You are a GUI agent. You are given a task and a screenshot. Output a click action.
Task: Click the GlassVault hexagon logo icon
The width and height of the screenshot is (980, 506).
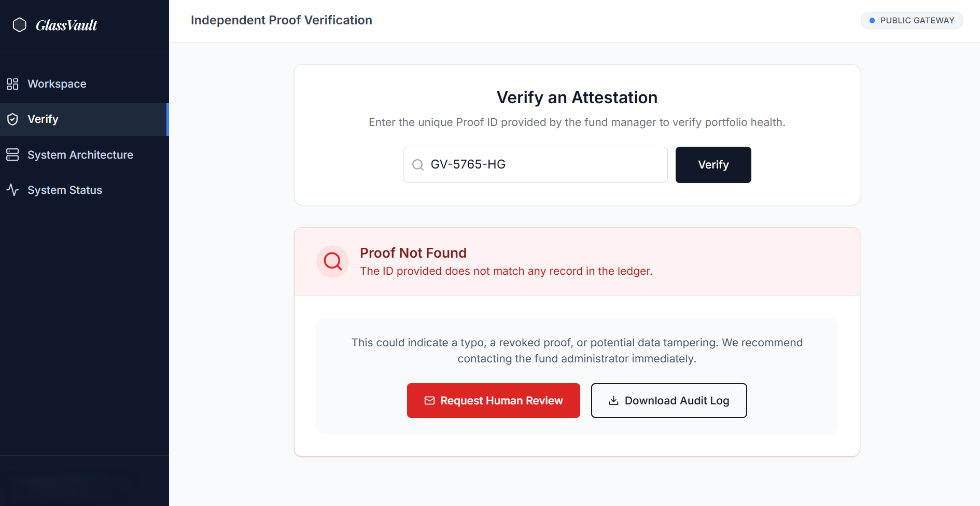click(x=20, y=25)
